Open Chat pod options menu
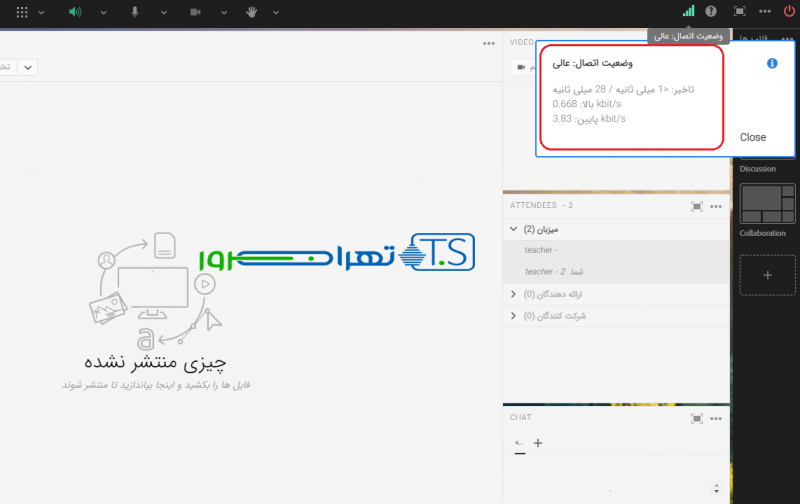Screen dimensions: 800x504 pyautogui.click(x=717, y=418)
